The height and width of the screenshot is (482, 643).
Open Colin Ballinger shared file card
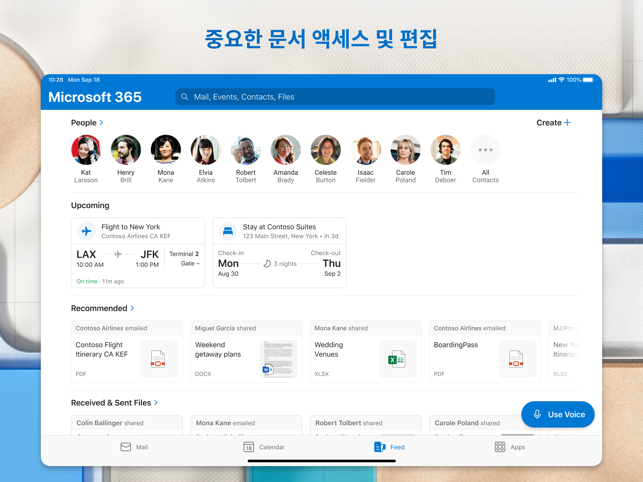pyautogui.click(x=127, y=425)
